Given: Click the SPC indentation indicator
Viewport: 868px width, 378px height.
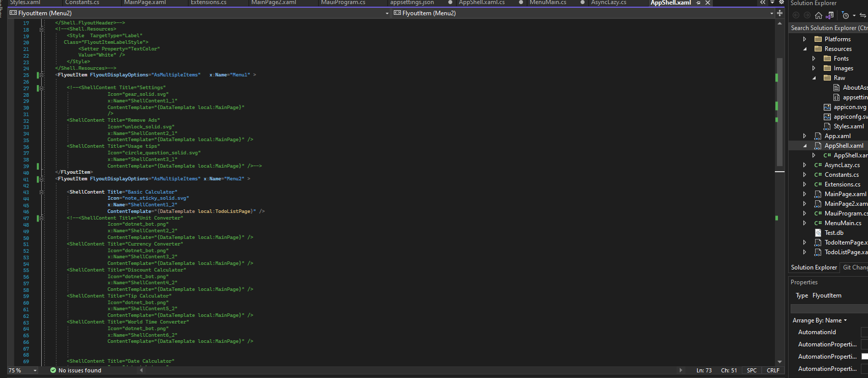Looking at the screenshot, I should click(751, 370).
